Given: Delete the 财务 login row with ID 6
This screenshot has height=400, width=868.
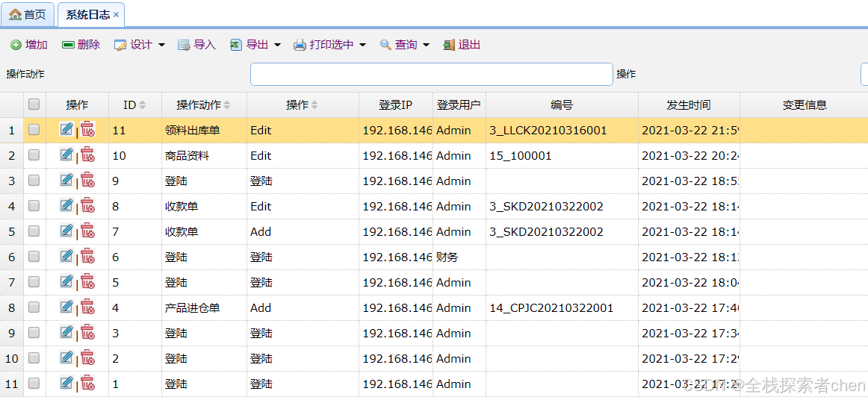Looking at the screenshot, I should point(87,256).
